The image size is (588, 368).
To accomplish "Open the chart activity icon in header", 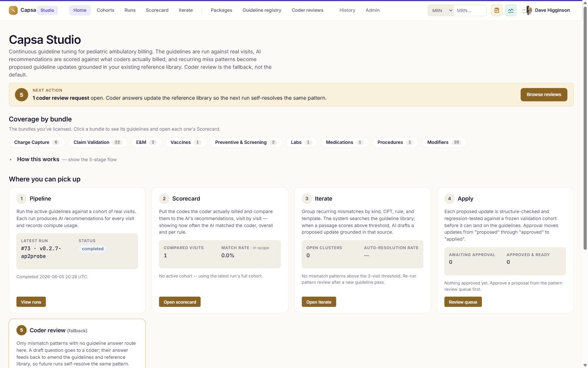I will tap(511, 10).
